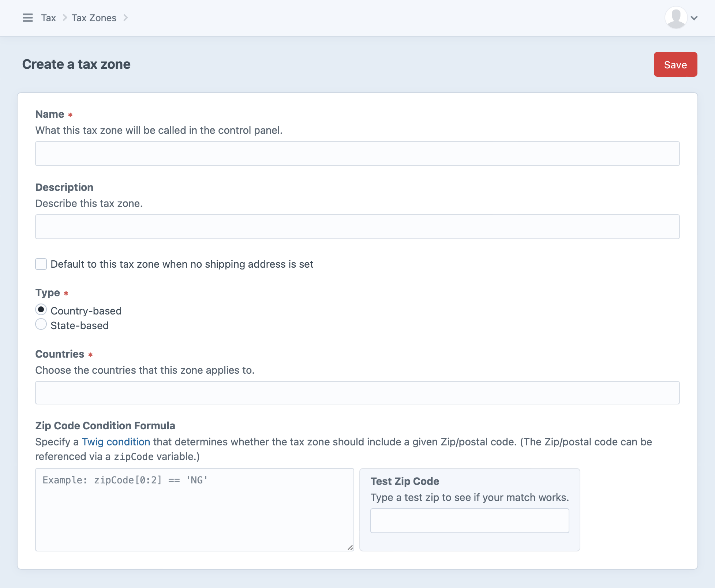Click into the Name field
This screenshot has height=588, width=715.
point(357,154)
